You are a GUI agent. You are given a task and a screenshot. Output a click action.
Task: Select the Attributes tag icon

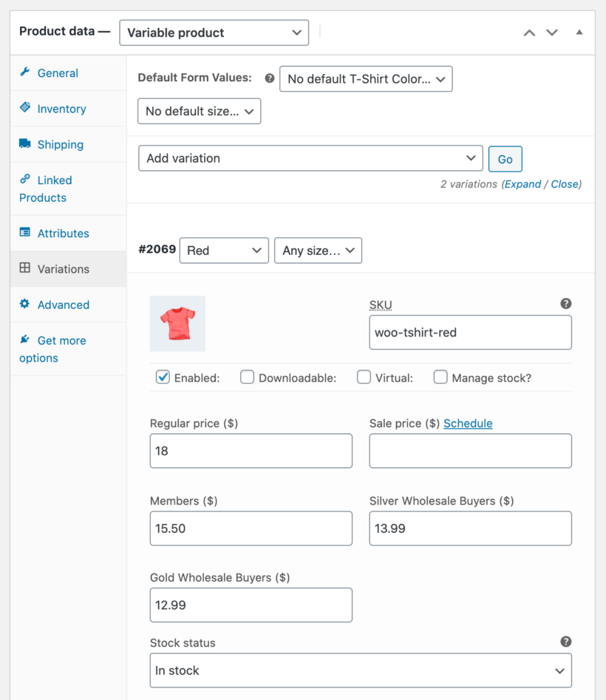pos(24,233)
